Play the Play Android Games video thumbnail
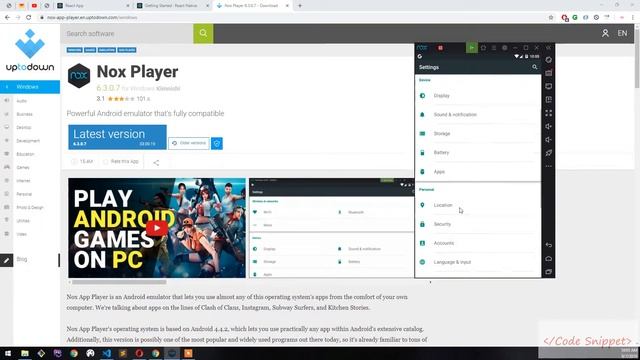This screenshot has height=360, width=640. [157, 228]
